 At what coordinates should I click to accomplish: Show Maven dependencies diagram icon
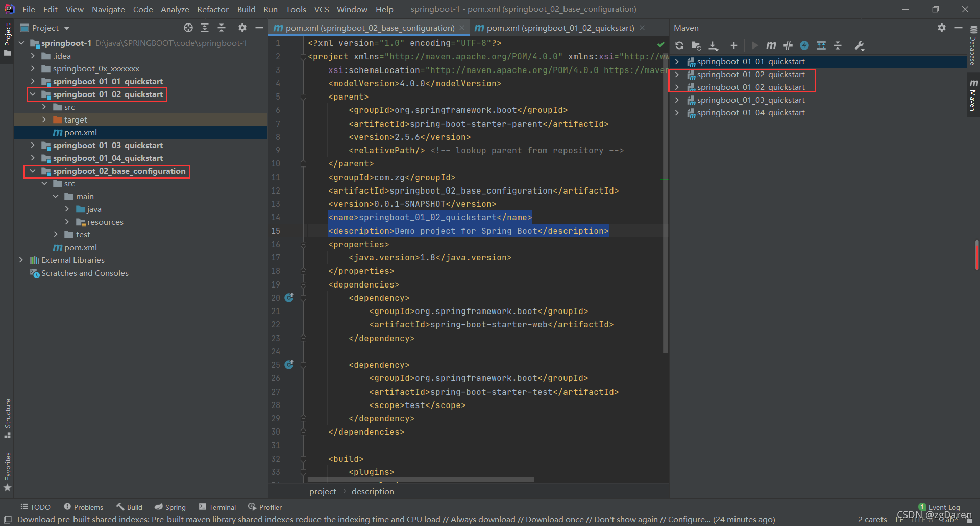(821, 46)
